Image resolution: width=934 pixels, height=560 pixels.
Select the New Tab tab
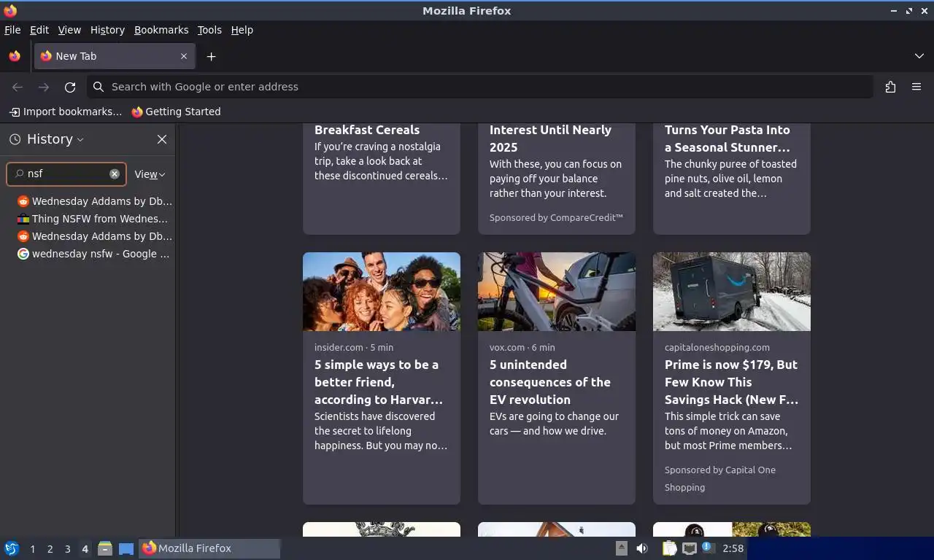pyautogui.click(x=115, y=56)
